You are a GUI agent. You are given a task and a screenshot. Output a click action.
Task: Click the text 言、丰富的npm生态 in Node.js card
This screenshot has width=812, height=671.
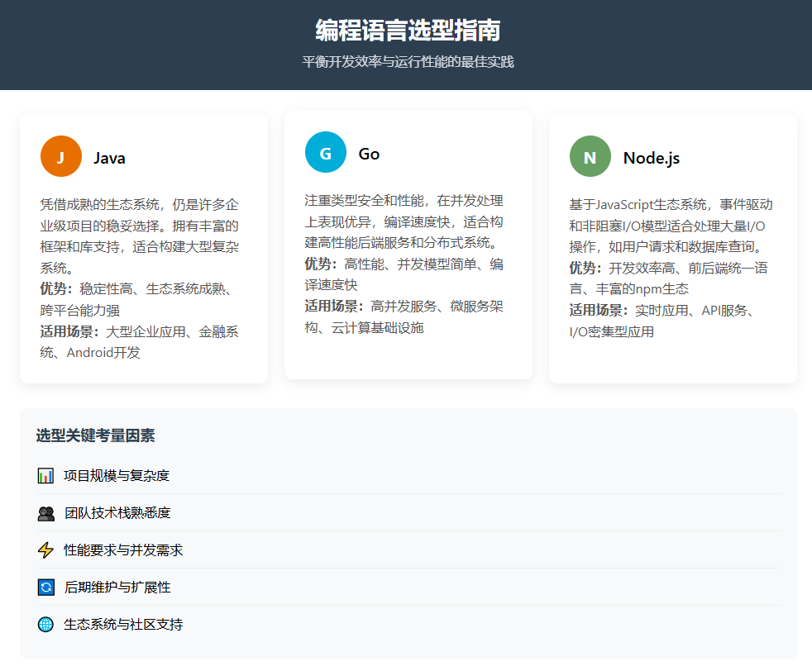[629, 289]
